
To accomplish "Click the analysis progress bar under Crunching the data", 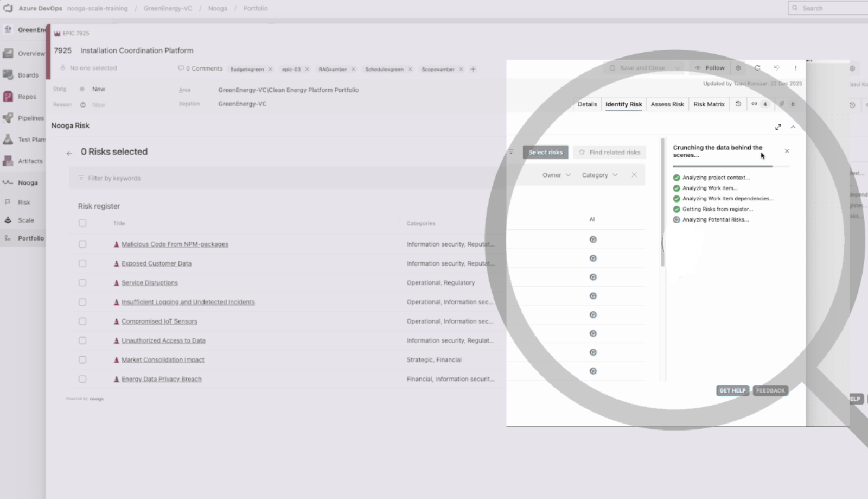I will coord(731,166).
